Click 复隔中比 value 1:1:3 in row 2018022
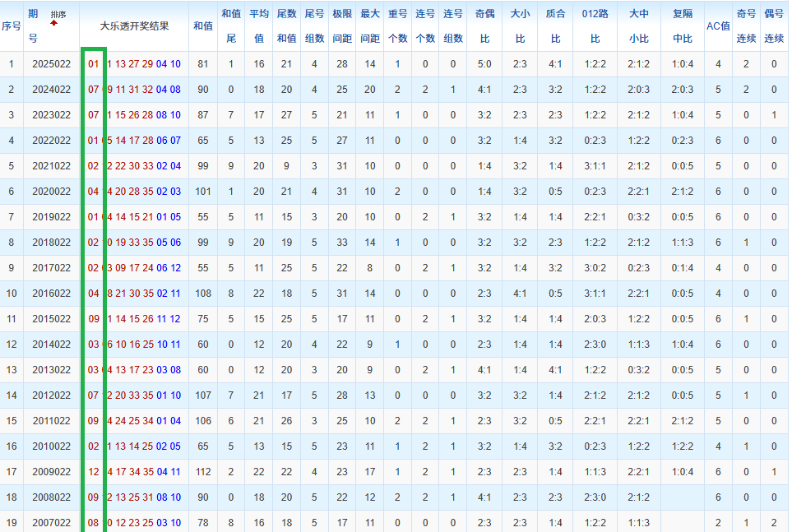792x532 pixels. tap(683, 243)
